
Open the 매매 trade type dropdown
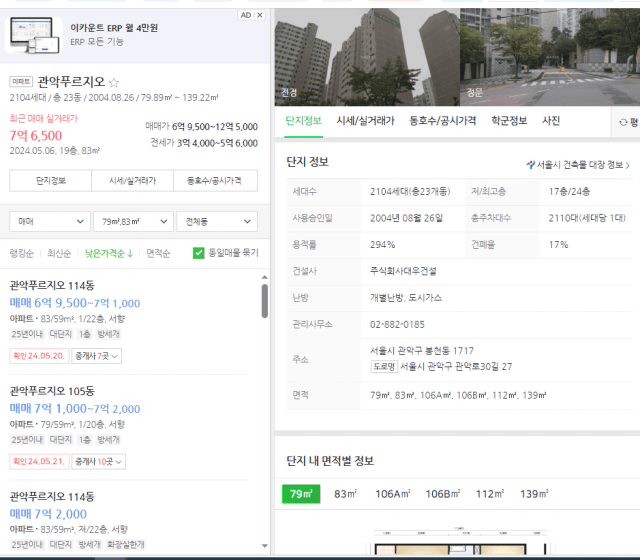(50, 221)
